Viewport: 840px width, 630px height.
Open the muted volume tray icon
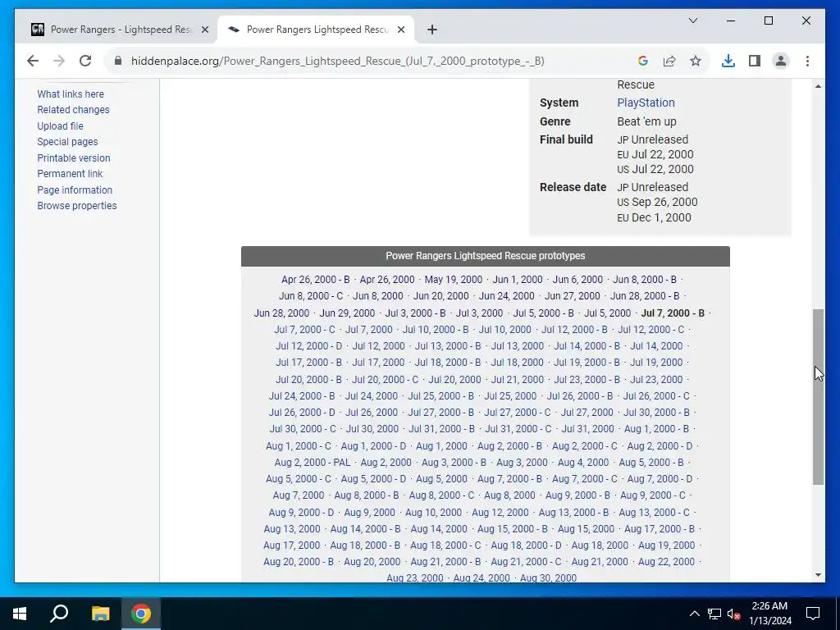[734, 614]
